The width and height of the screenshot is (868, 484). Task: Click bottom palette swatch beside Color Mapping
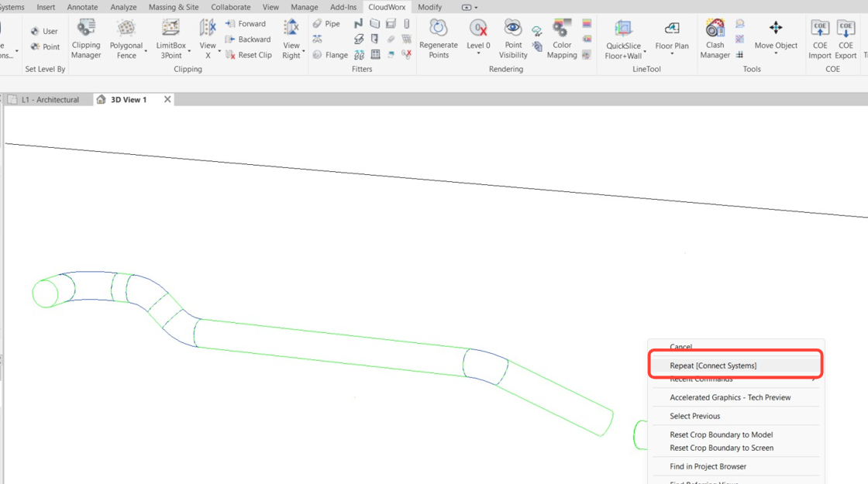tap(587, 54)
